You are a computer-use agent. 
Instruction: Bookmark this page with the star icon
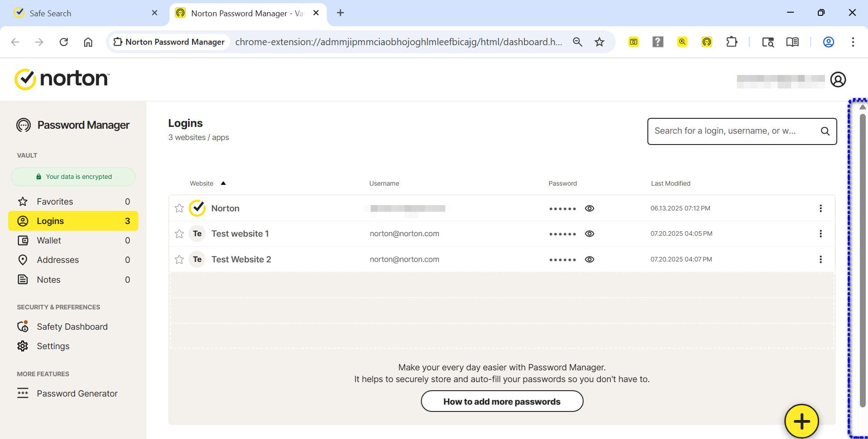[x=599, y=42]
